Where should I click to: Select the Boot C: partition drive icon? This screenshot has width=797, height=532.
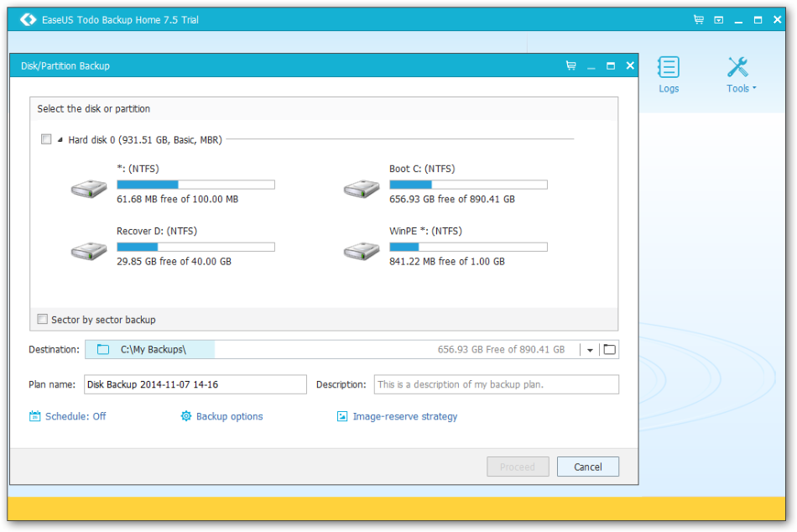[x=362, y=189]
